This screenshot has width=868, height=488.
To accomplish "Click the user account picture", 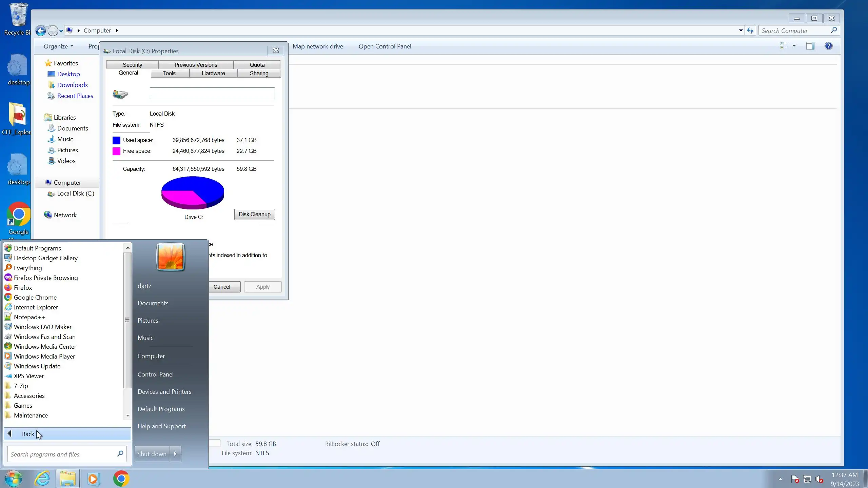I will point(170,257).
